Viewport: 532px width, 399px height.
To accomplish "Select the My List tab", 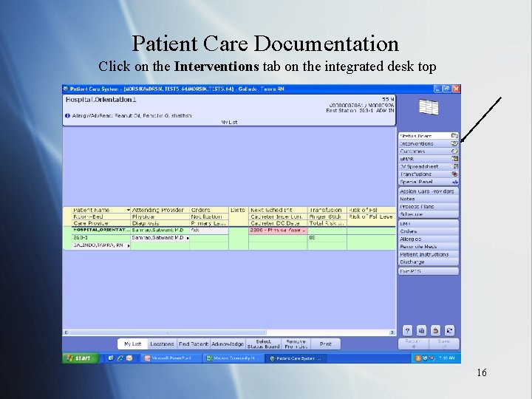I will pyautogui.click(x=133, y=344).
